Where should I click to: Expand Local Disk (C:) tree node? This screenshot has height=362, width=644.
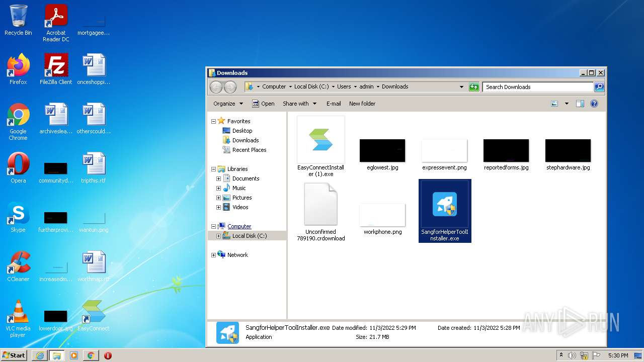coord(218,236)
